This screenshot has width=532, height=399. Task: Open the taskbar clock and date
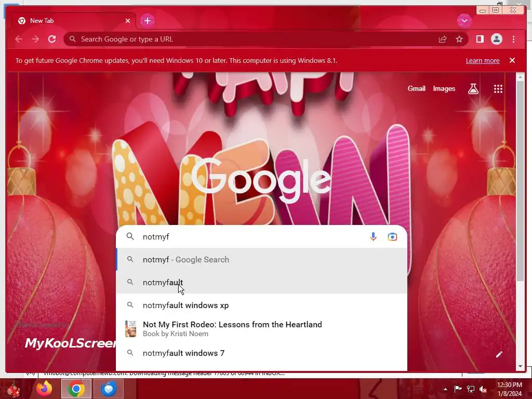pos(509,389)
